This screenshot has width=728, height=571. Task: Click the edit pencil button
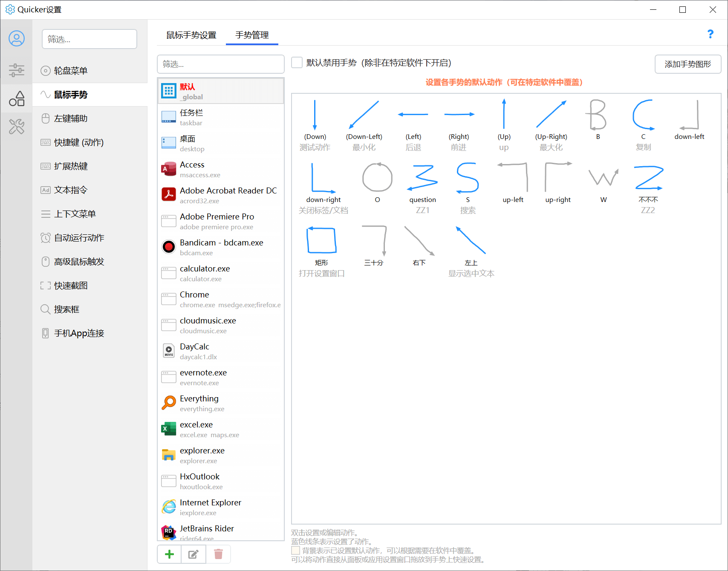point(194,554)
